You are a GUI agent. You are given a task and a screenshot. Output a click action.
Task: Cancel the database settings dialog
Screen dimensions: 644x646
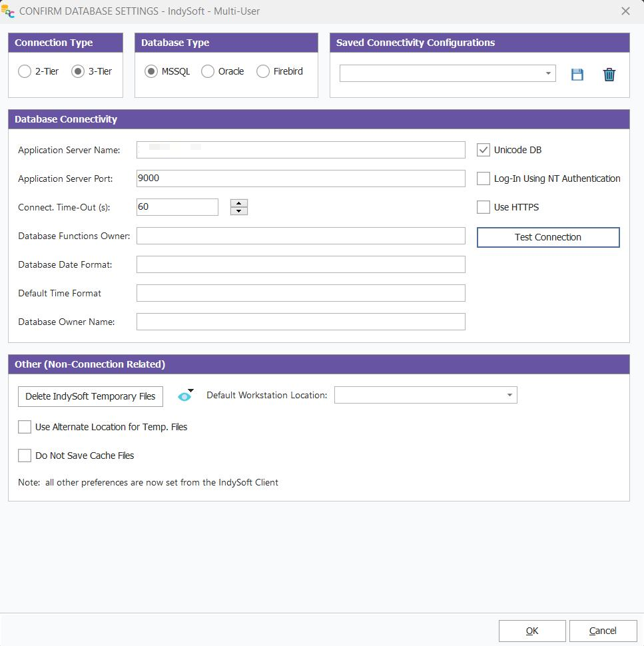(602, 631)
